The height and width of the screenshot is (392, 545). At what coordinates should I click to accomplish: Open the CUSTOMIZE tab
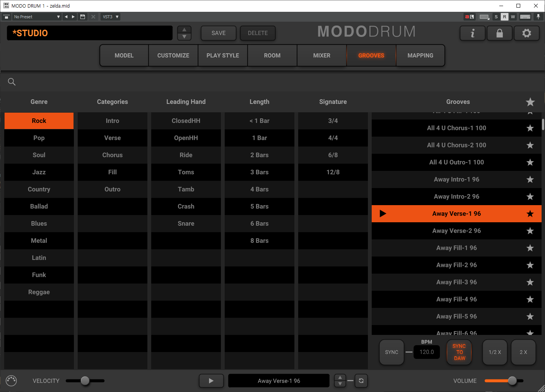(x=173, y=56)
